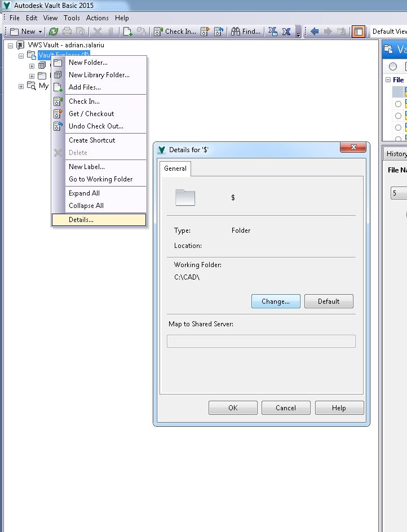
Task: Click Help in Details dialog
Action: click(339, 408)
